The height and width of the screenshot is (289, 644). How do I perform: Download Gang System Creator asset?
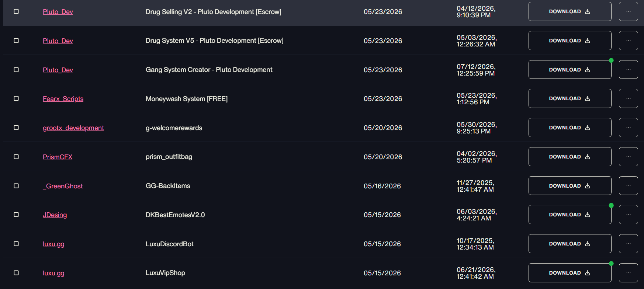tap(570, 70)
